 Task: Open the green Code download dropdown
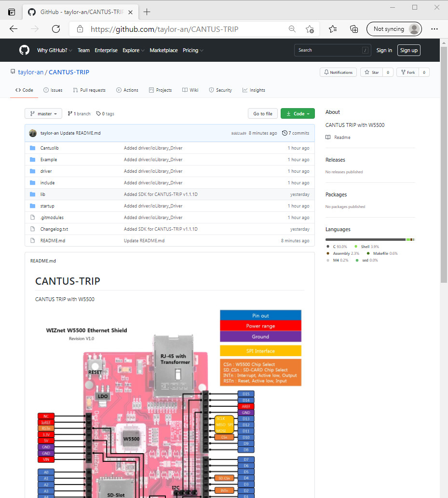pyautogui.click(x=298, y=114)
